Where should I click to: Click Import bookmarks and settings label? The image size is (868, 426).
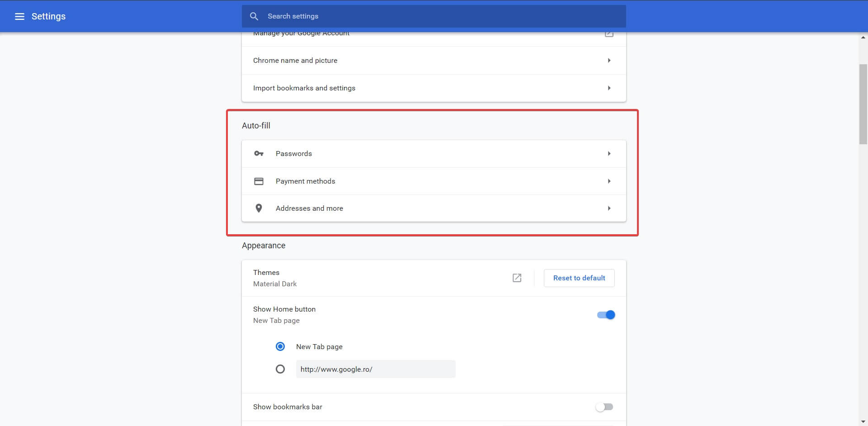click(x=304, y=88)
